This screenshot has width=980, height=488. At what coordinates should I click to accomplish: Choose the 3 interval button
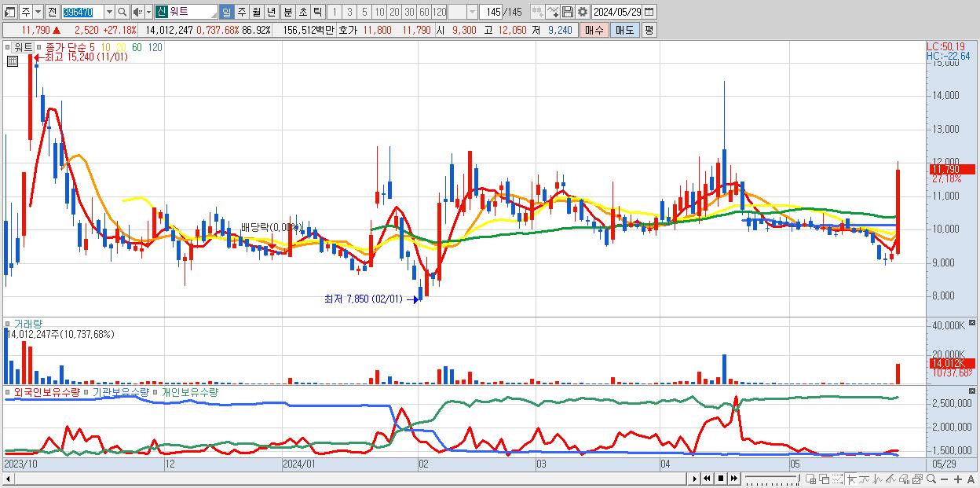[349, 13]
